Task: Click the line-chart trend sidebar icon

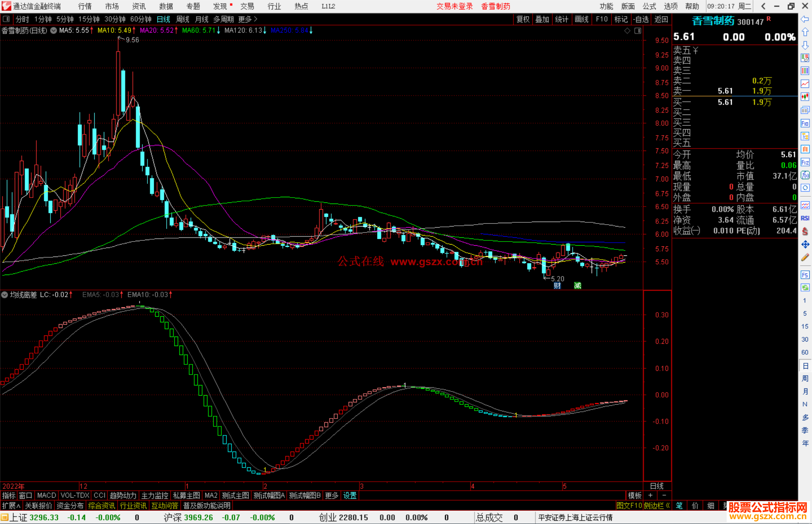Action: (805, 84)
